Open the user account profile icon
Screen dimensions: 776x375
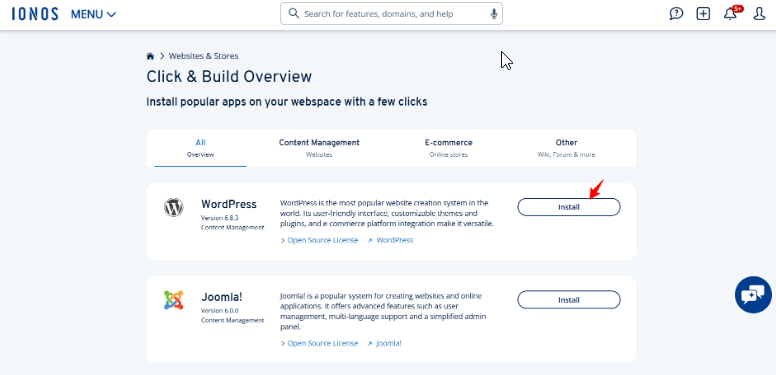click(x=759, y=14)
